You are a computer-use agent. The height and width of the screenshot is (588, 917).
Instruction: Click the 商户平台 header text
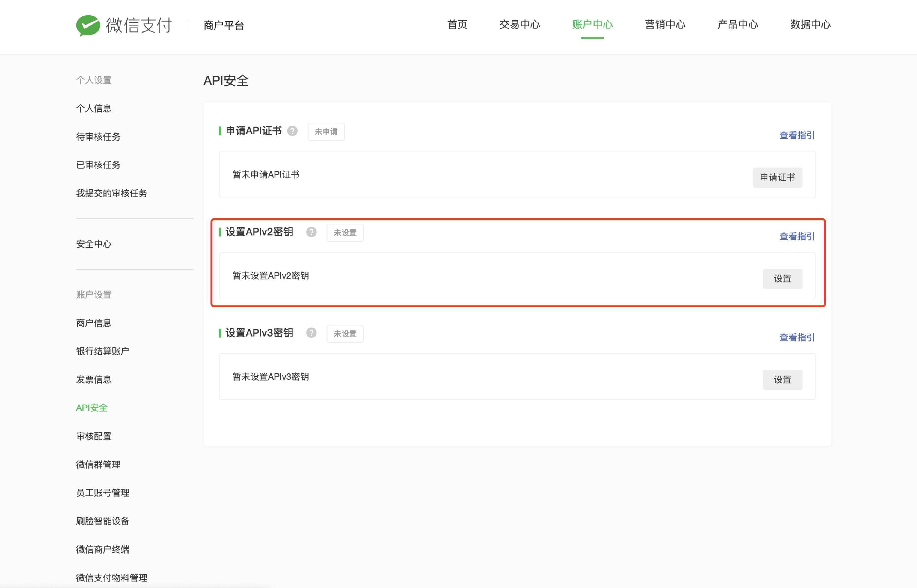(224, 25)
